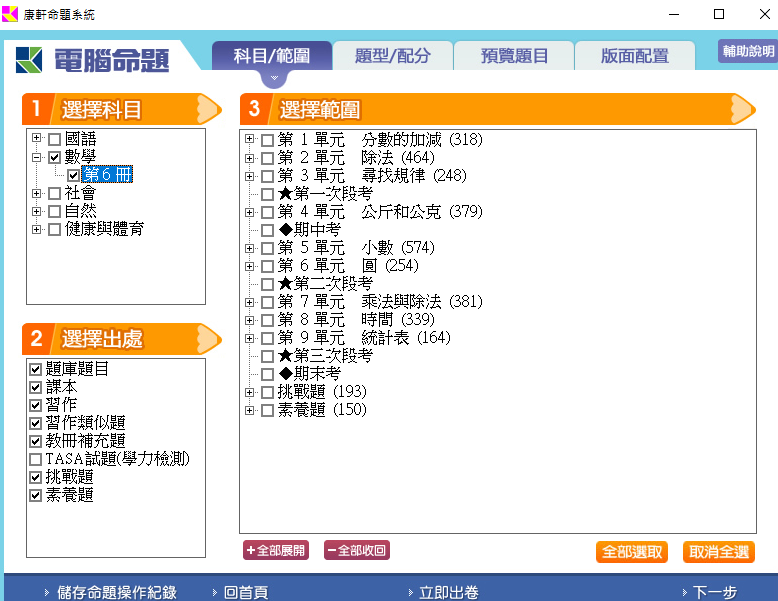Uncheck the 課本 source checkbox
The image size is (778, 601).
click(36, 387)
